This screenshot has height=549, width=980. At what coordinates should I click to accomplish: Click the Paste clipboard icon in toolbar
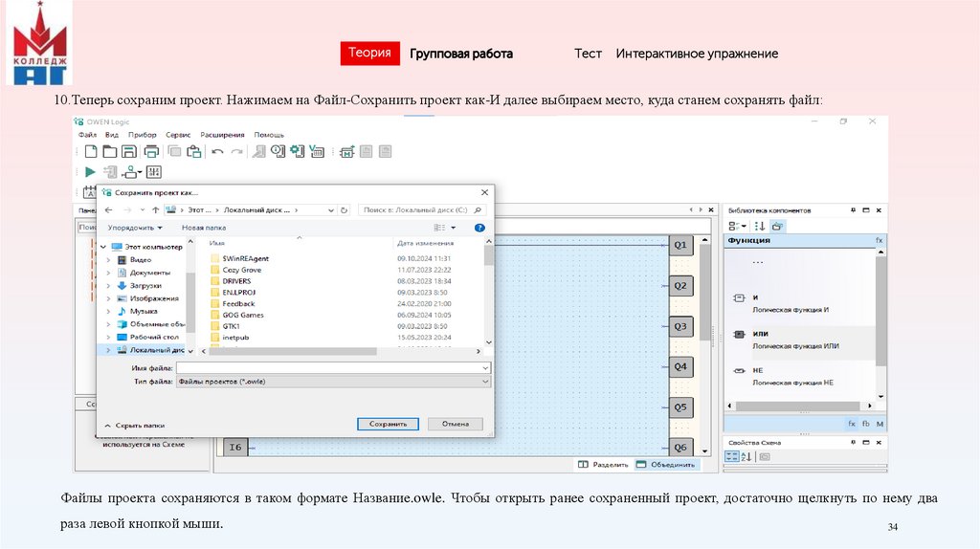[194, 151]
